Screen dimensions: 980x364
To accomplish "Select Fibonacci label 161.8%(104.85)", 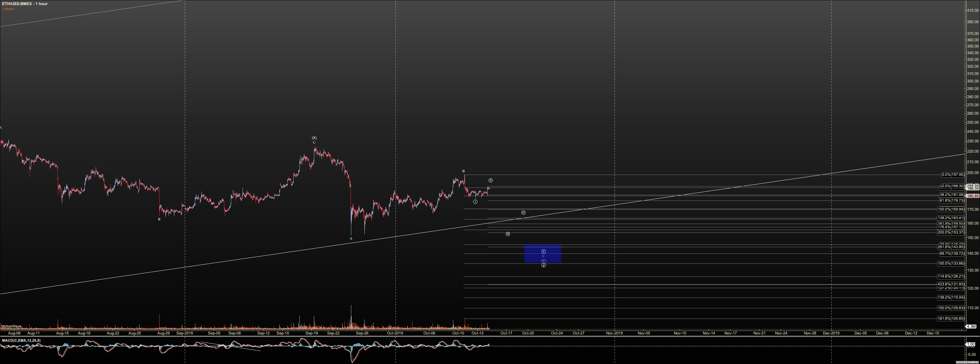I will coord(950,318).
